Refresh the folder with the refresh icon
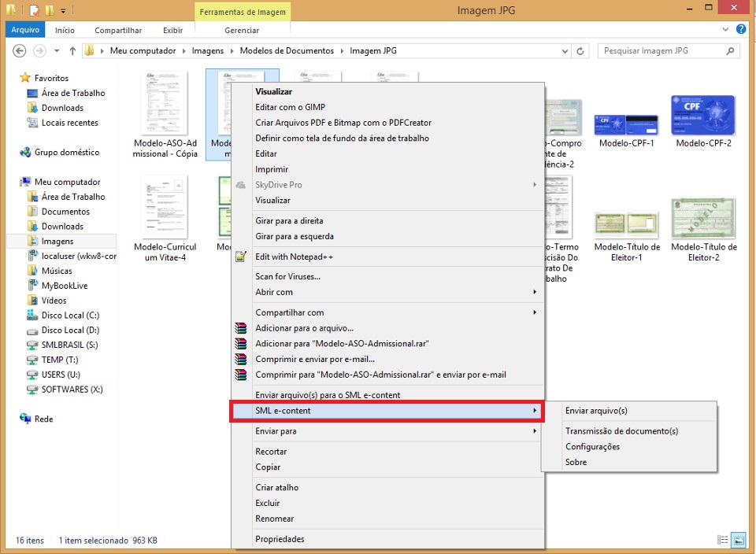The image size is (756, 554). [581, 50]
